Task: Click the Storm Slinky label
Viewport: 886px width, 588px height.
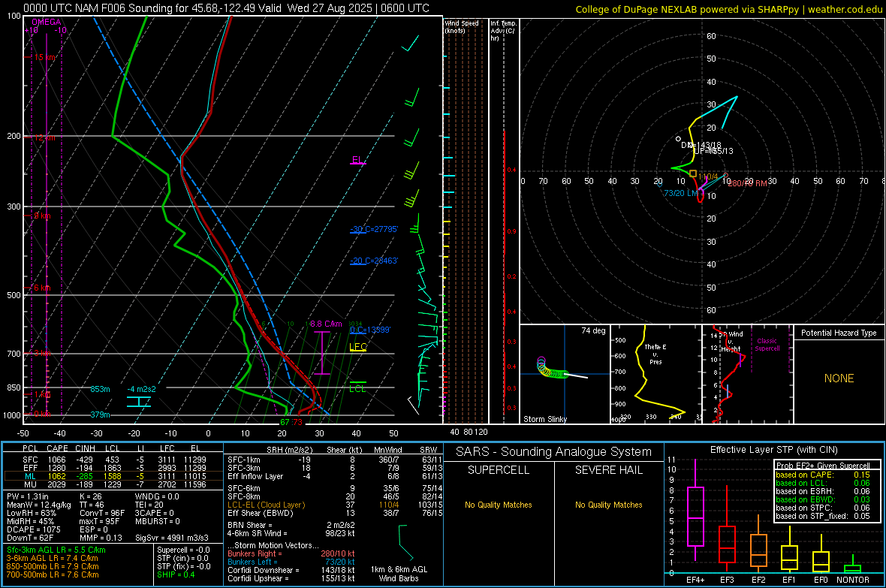Action: (544, 419)
